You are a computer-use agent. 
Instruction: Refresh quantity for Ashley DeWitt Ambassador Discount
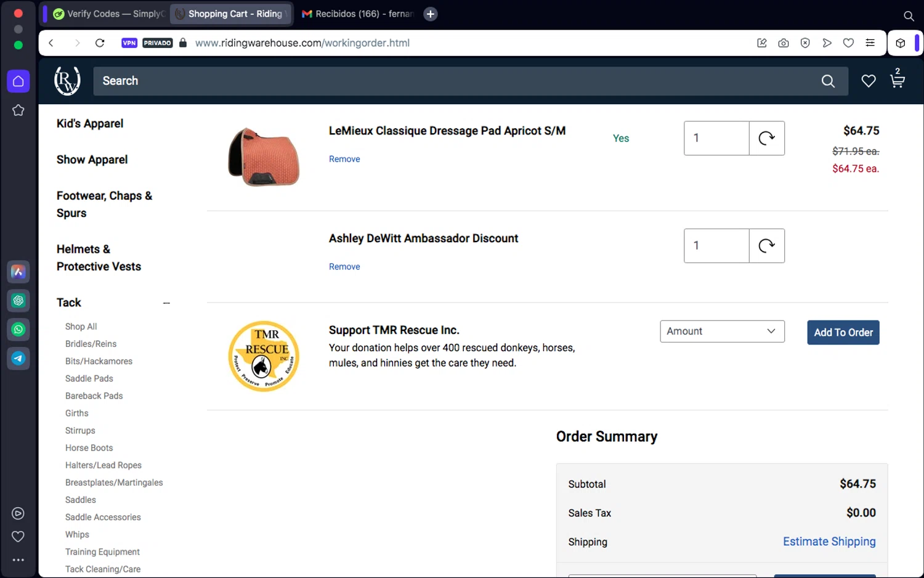pyautogui.click(x=766, y=246)
